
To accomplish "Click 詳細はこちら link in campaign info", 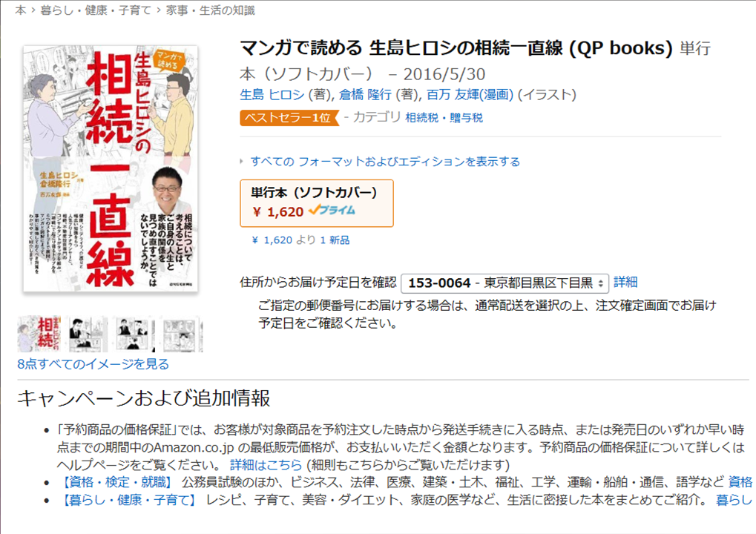I will 266,464.
